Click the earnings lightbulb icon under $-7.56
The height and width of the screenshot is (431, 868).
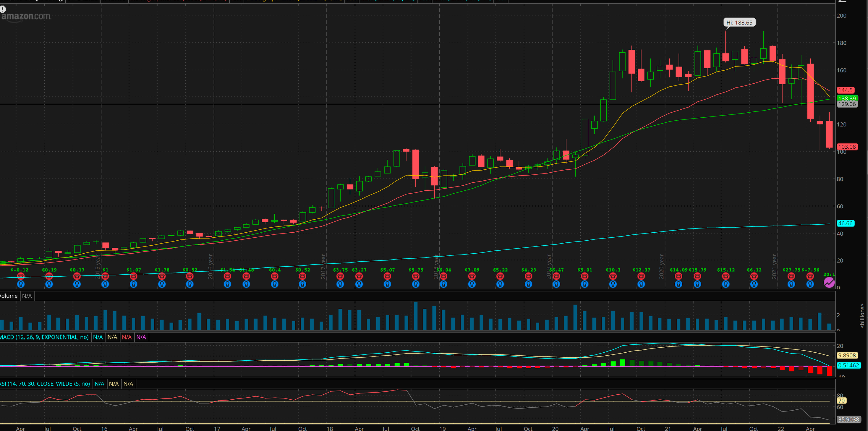click(810, 284)
